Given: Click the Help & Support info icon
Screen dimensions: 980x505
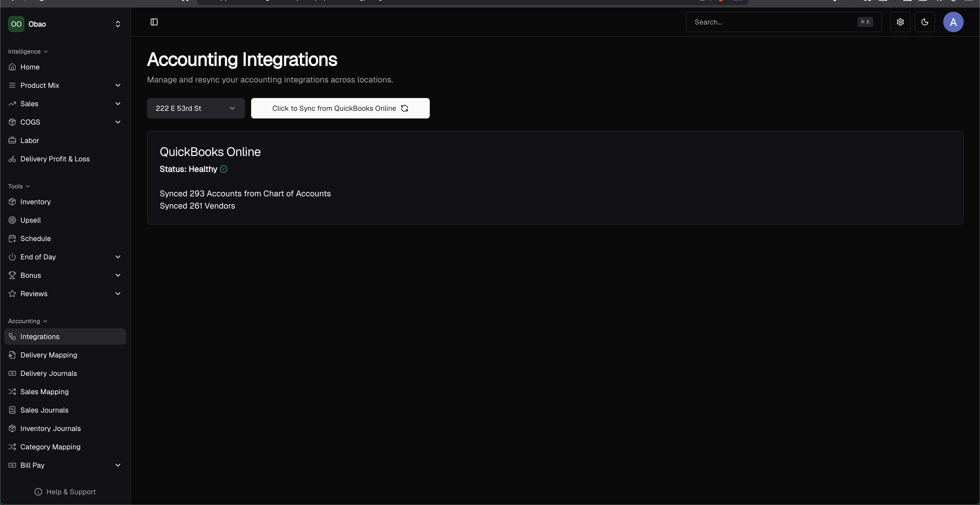Looking at the screenshot, I should pos(38,492).
